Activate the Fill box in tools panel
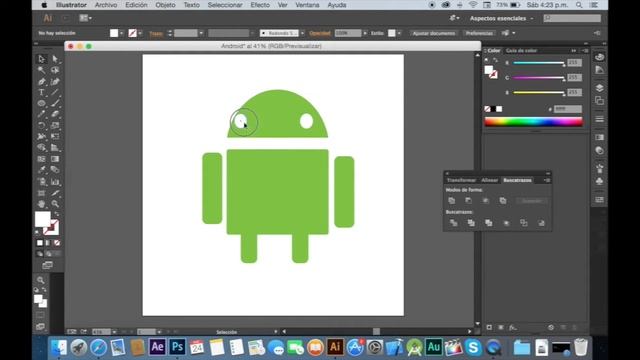The height and width of the screenshot is (360, 640). tap(42, 219)
